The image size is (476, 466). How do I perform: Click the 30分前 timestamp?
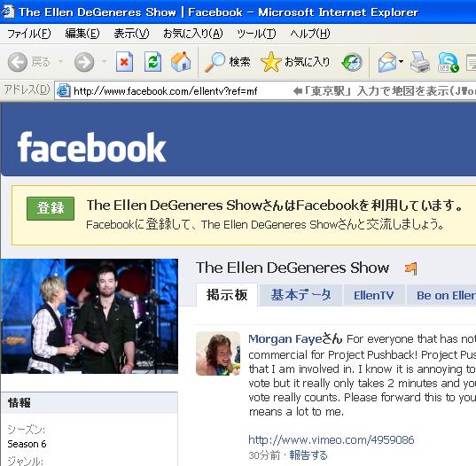click(x=264, y=455)
